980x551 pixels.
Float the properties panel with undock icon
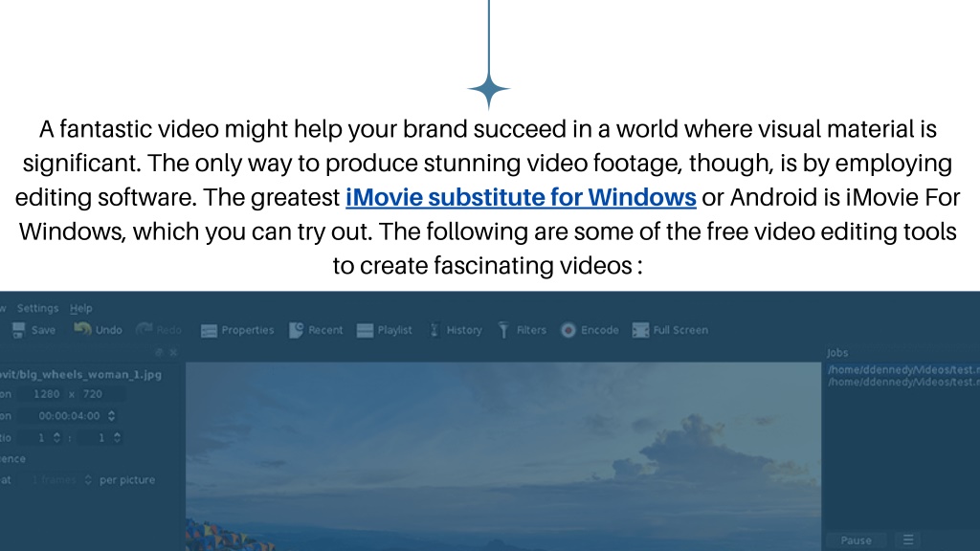pyautogui.click(x=159, y=352)
